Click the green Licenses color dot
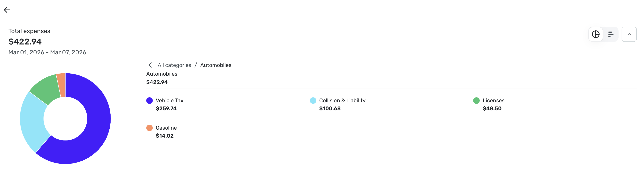This screenshot has height=184, width=644. point(476,101)
